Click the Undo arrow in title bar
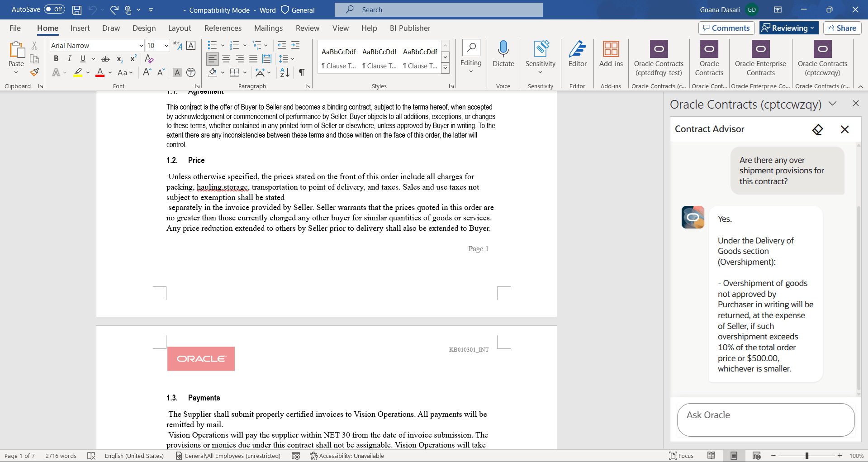868x462 pixels. coord(93,10)
